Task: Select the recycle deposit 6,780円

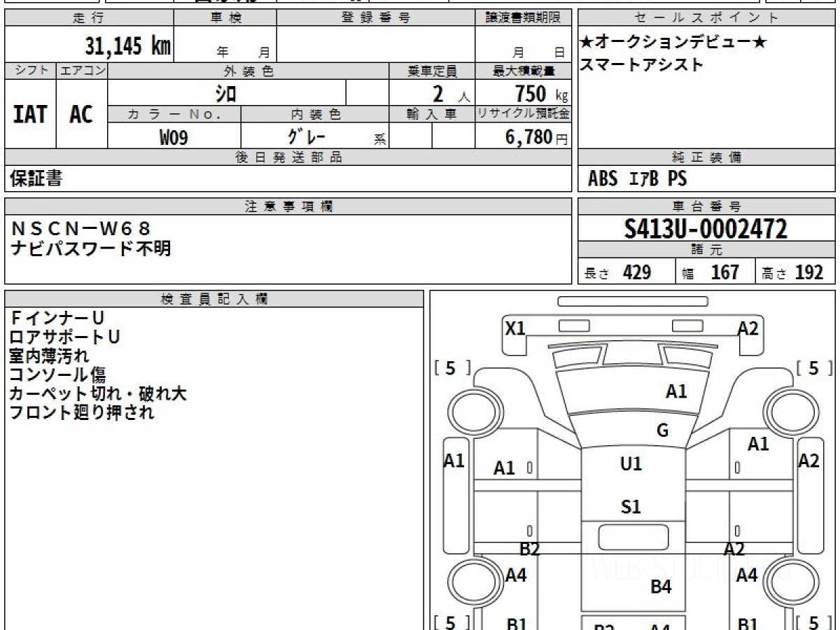Action: pyautogui.click(x=537, y=137)
